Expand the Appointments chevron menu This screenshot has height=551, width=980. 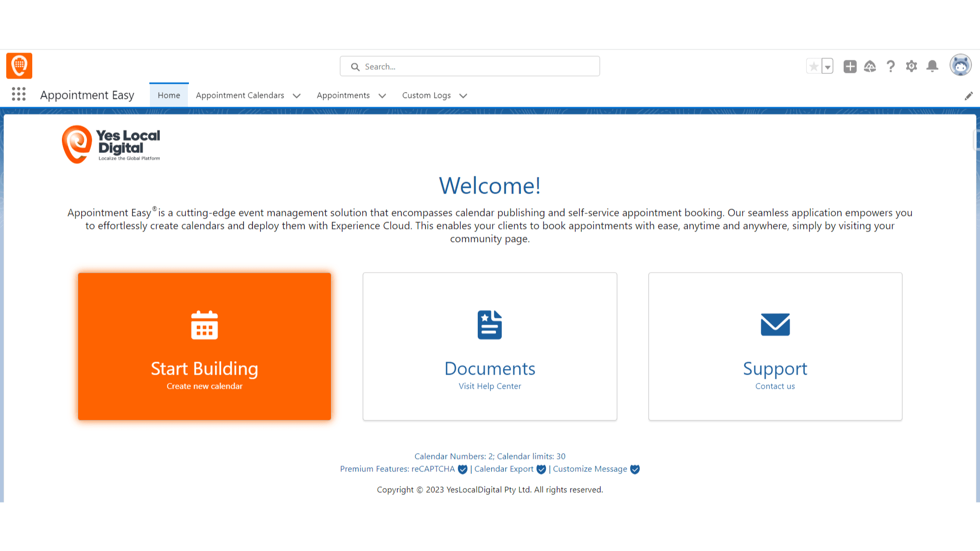[382, 96]
